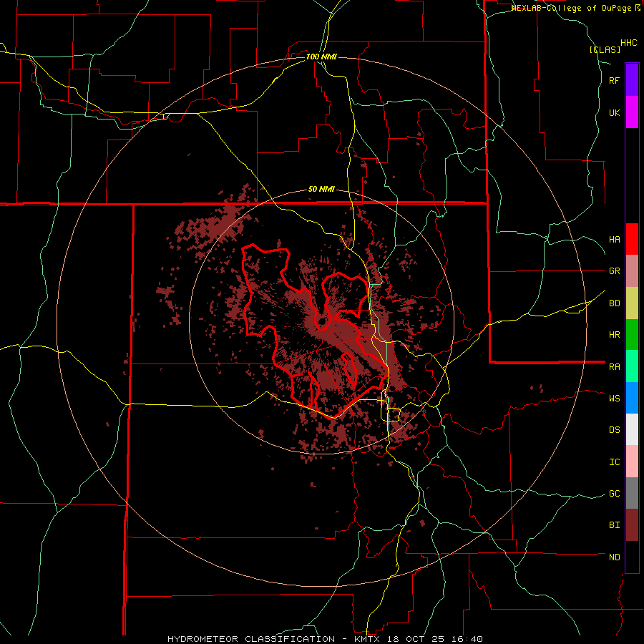Click the purple RF color swatch

pos(632,79)
